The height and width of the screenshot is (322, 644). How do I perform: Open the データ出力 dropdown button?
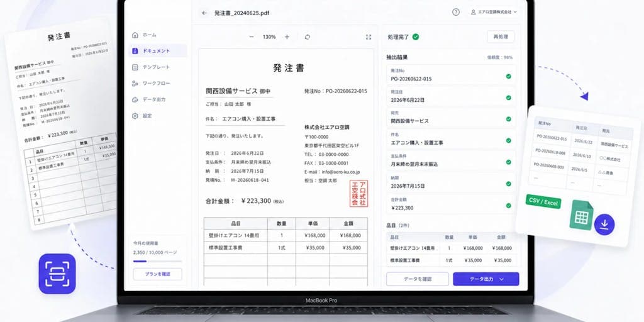click(486, 279)
